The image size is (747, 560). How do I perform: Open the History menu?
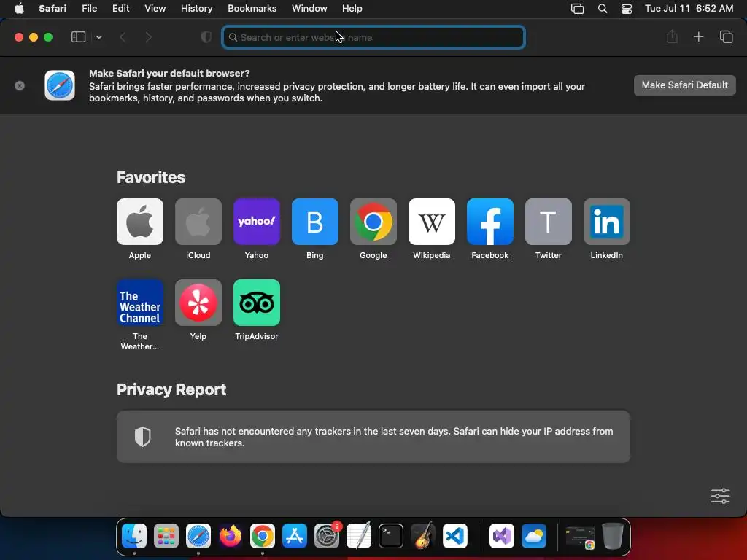196,8
